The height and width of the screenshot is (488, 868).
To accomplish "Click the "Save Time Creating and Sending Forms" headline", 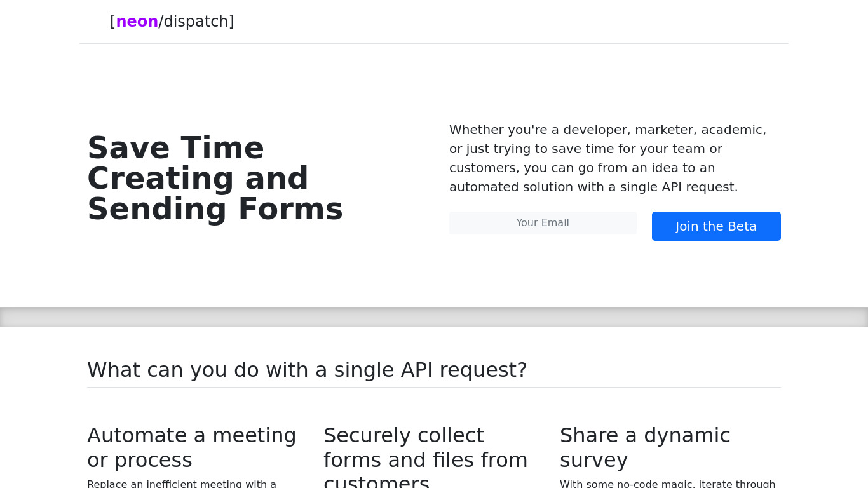I will (215, 179).
